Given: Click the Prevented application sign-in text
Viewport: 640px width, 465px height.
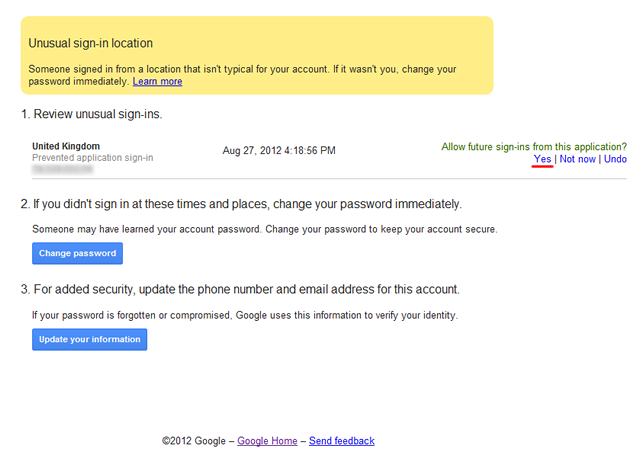Looking at the screenshot, I should click(x=93, y=158).
